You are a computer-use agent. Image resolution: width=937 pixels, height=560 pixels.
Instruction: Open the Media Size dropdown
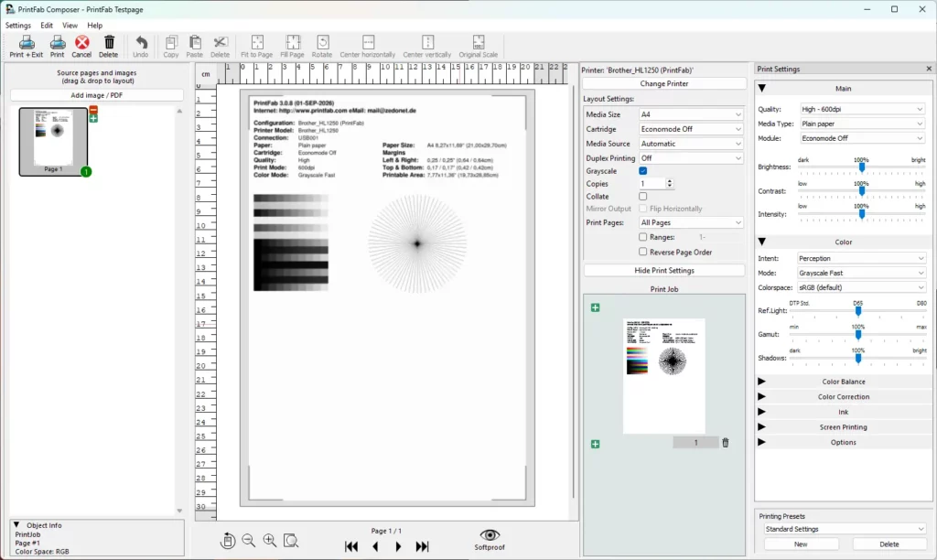[691, 114]
